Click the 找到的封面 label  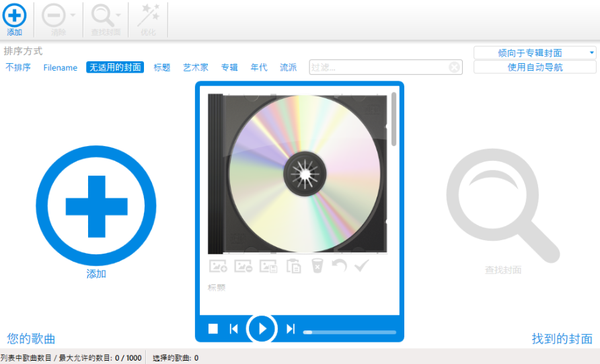562,338
